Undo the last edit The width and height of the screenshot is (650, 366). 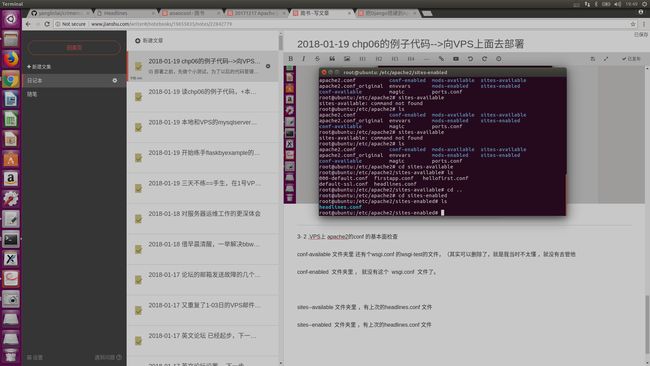click(470, 58)
